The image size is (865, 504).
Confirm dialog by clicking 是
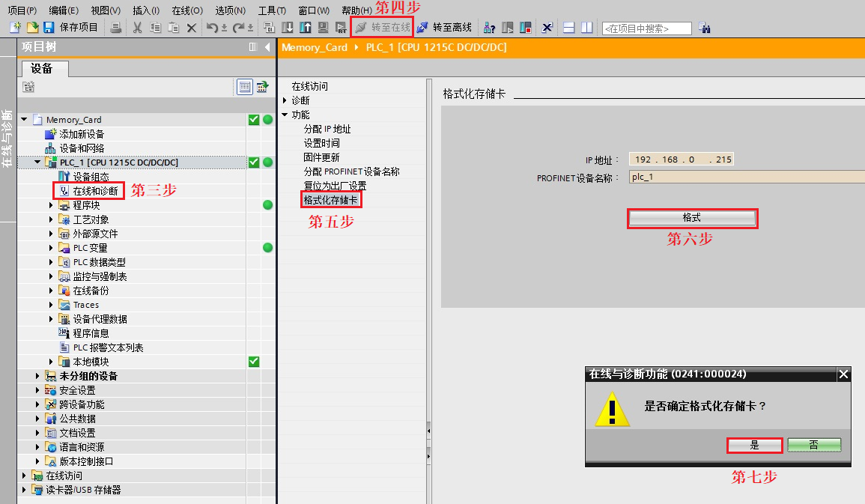[x=755, y=445]
